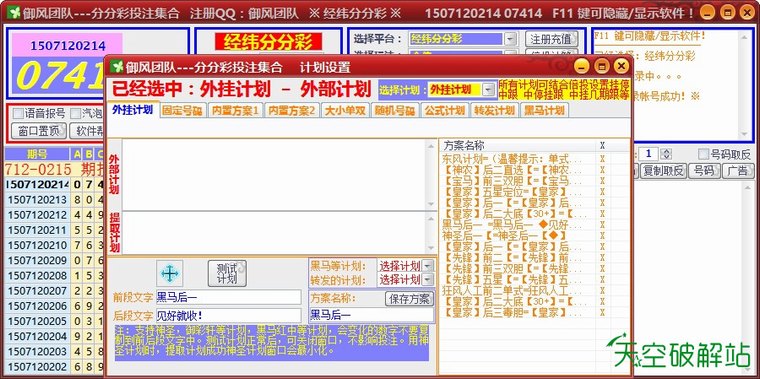
Task: Click the blue four-arrow move icon
Action: tap(170, 273)
